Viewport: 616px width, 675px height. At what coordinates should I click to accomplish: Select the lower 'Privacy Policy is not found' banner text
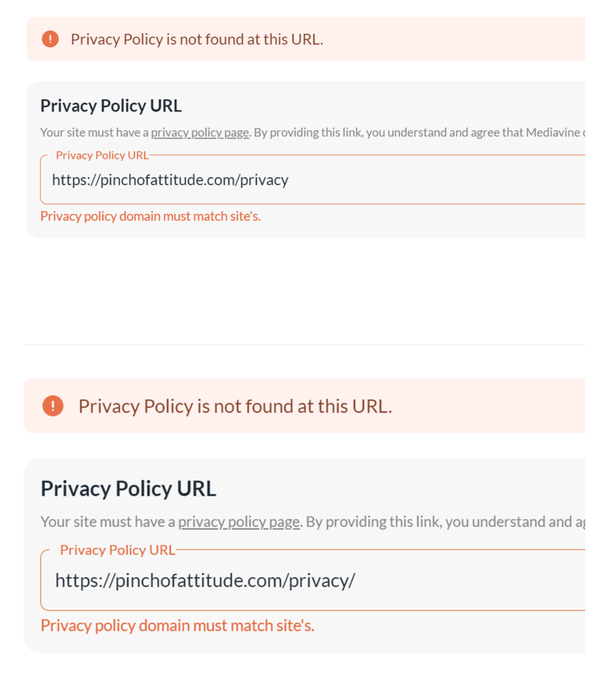point(235,406)
